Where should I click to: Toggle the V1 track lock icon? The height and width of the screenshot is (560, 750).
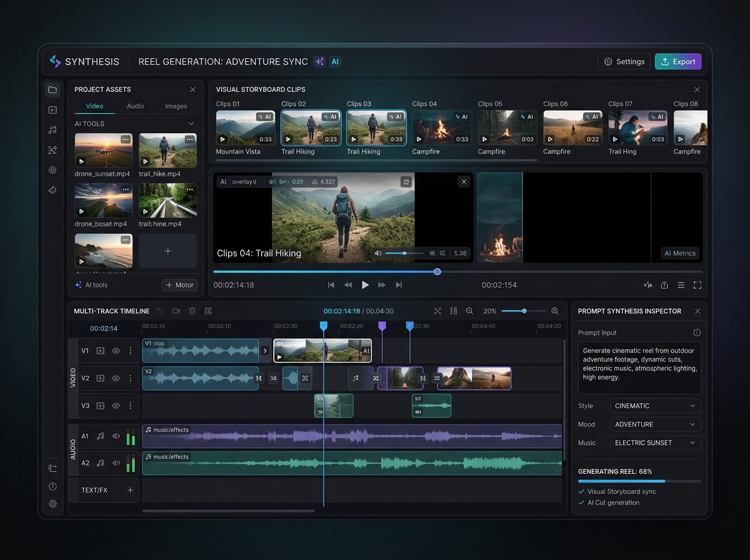pos(101,351)
